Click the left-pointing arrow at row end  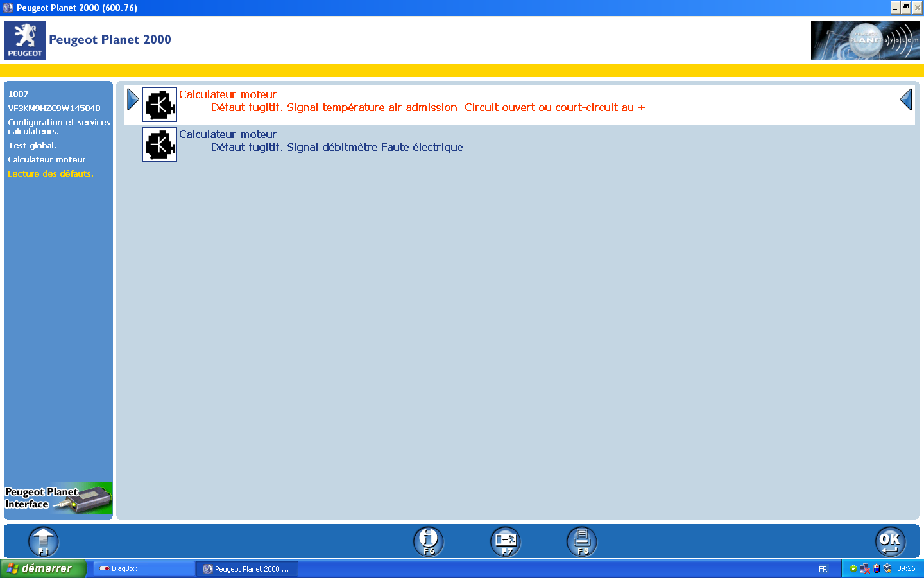coord(906,99)
